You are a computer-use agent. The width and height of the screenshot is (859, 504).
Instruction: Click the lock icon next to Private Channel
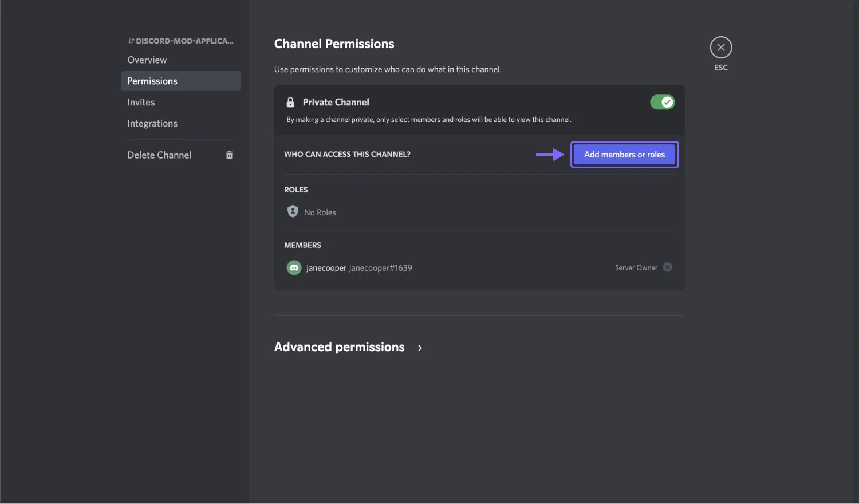point(290,102)
